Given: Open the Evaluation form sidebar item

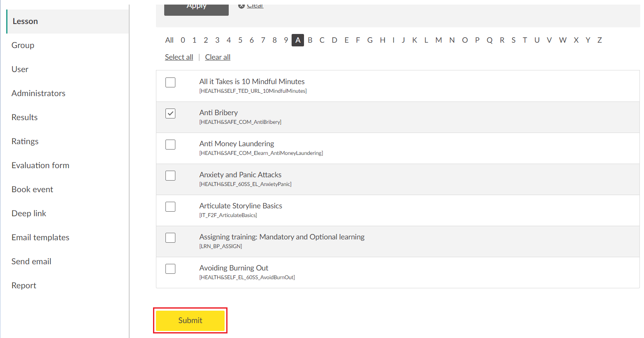Looking at the screenshot, I should (x=40, y=165).
